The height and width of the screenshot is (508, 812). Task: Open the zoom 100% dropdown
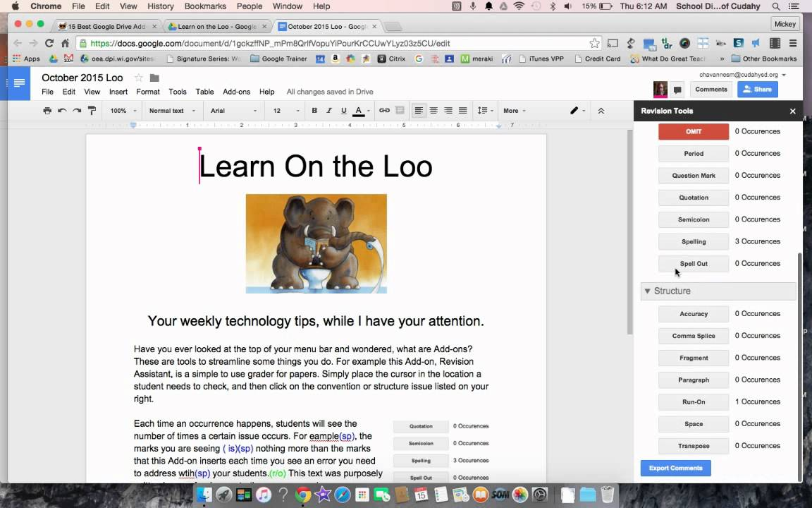pyautogui.click(x=123, y=110)
